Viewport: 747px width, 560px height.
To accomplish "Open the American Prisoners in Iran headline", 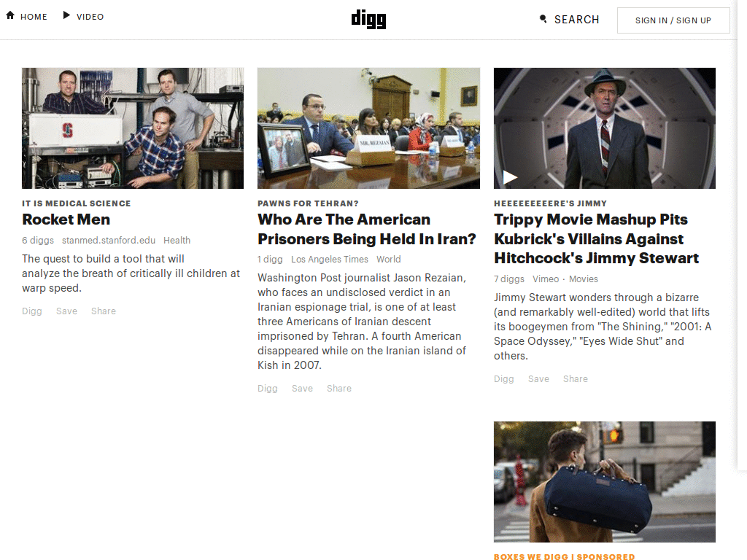I will coord(367,229).
